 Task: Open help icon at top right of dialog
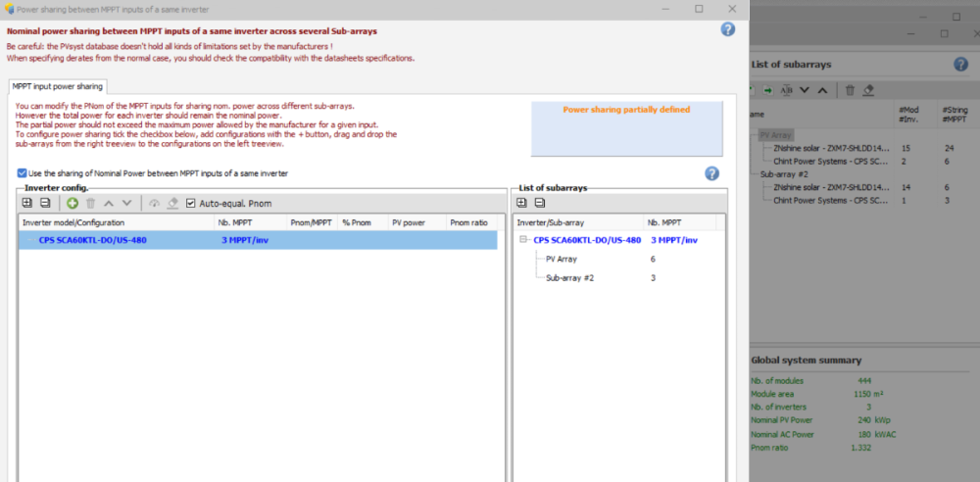tap(727, 29)
